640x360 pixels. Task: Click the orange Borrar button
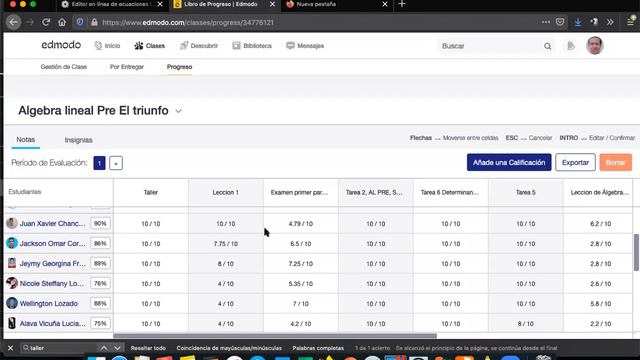[x=616, y=162]
